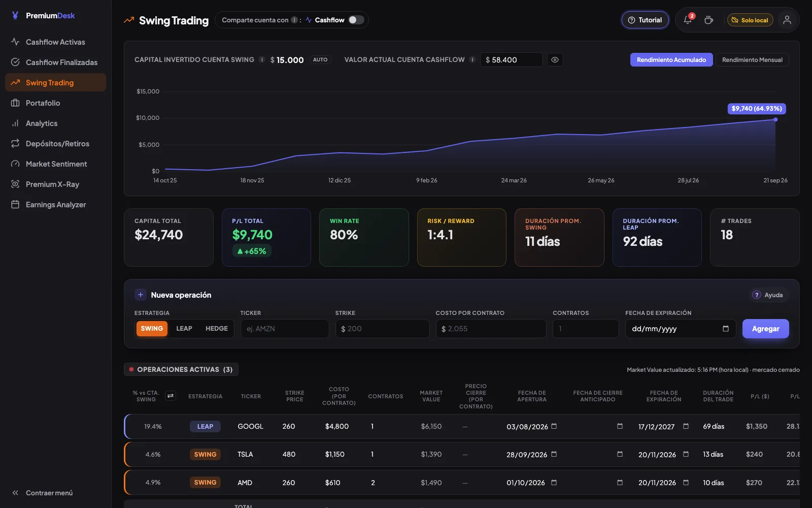Open Depósitos/Retiros in sidebar
This screenshot has width=812, height=508.
[x=55, y=144]
